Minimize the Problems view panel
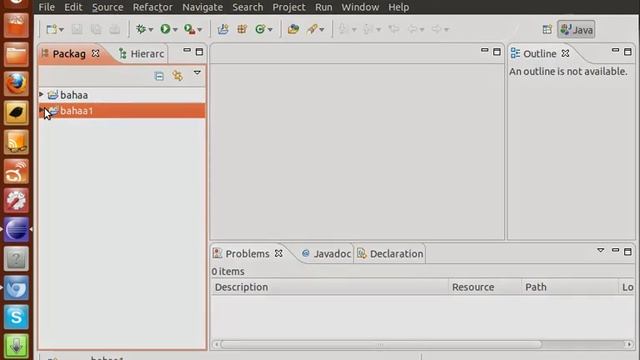Image resolution: width=640 pixels, height=360 pixels. point(616,250)
